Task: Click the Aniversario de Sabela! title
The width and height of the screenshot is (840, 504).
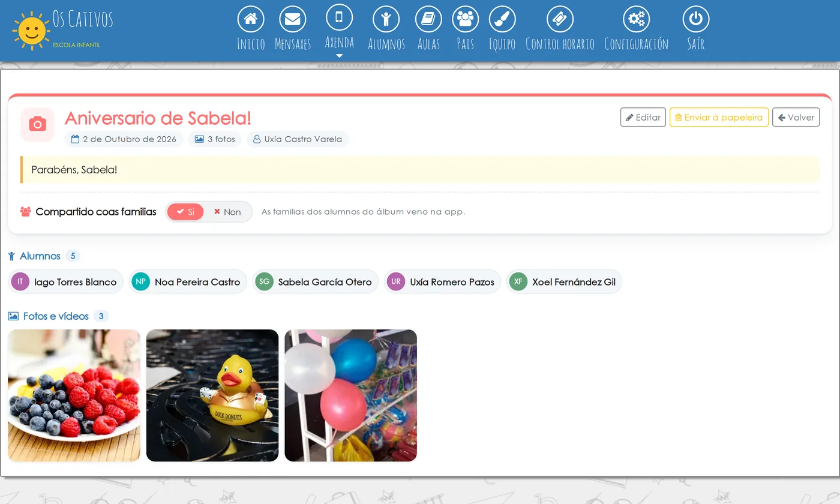Action: (x=158, y=118)
